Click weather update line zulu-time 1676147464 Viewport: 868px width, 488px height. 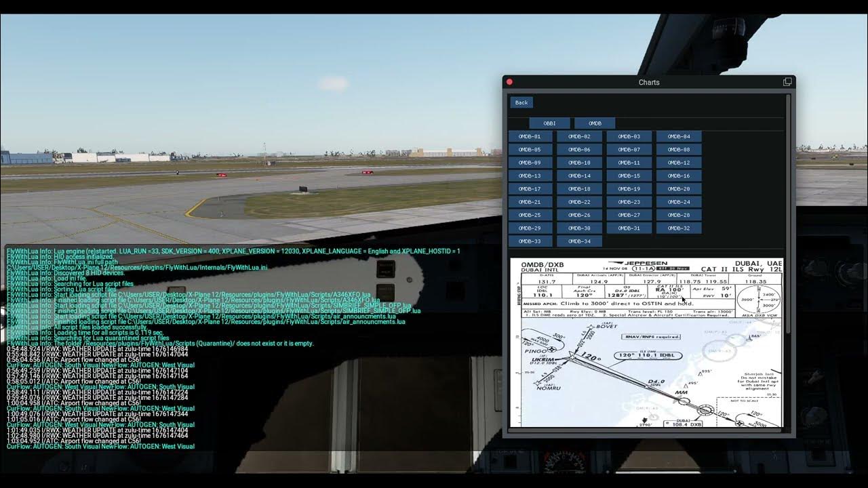[97, 436]
